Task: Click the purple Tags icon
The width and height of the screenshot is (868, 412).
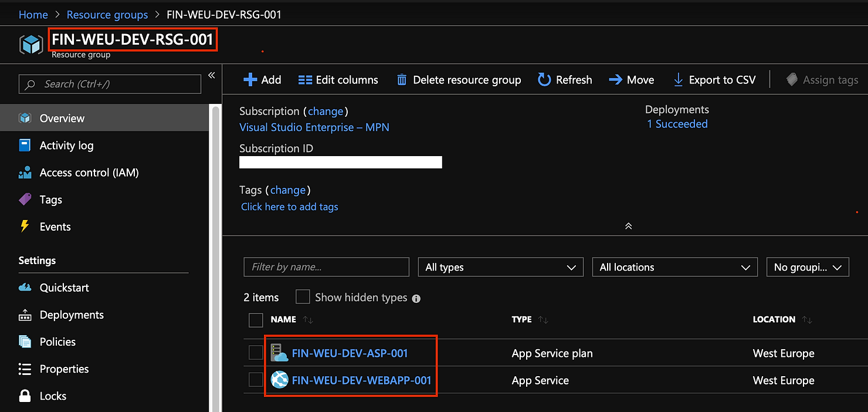Action: 25,200
